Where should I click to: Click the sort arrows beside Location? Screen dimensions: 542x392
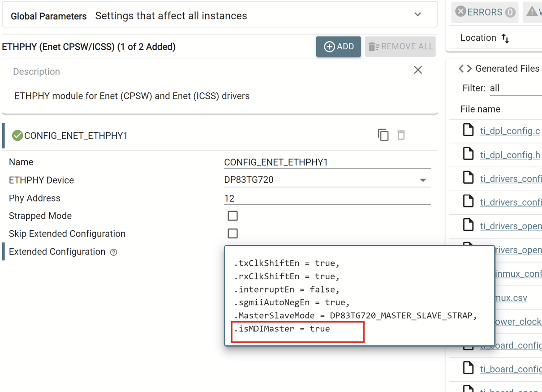(505, 38)
